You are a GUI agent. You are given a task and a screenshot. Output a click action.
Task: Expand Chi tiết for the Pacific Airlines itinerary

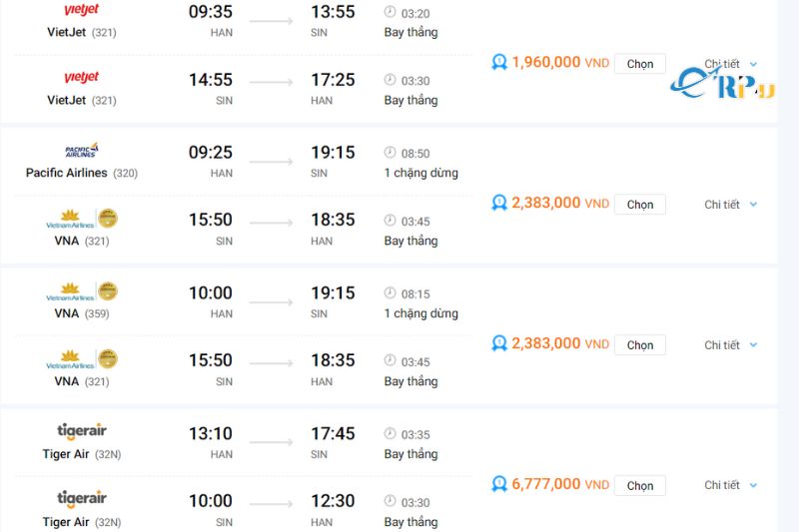(731, 205)
